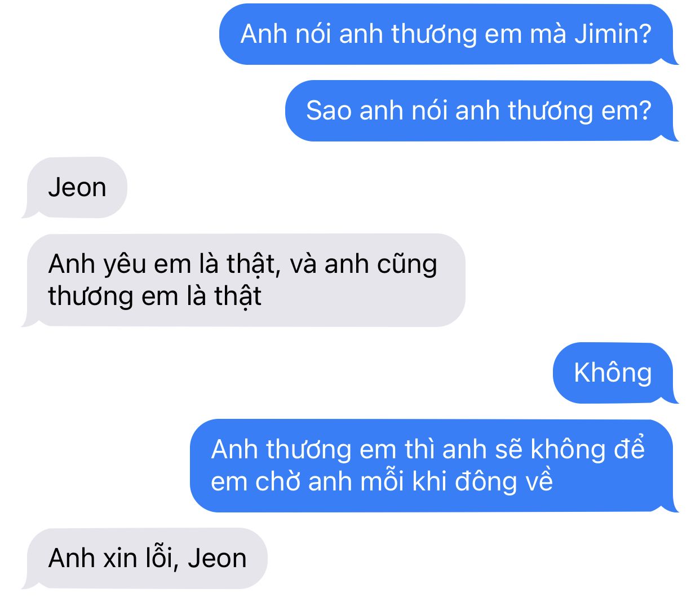The width and height of the screenshot is (700, 597).
Task: Tap the words "xin lỗi" in the last message
Action: [141, 558]
